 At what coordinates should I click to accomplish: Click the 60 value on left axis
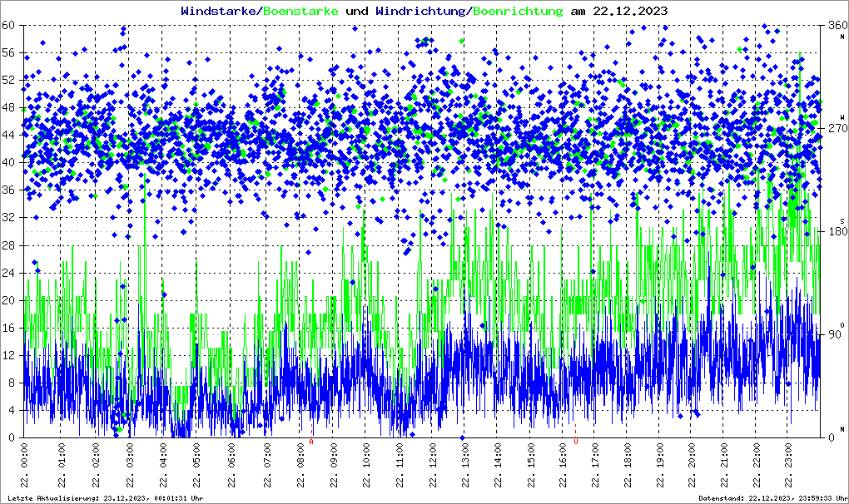12,25
